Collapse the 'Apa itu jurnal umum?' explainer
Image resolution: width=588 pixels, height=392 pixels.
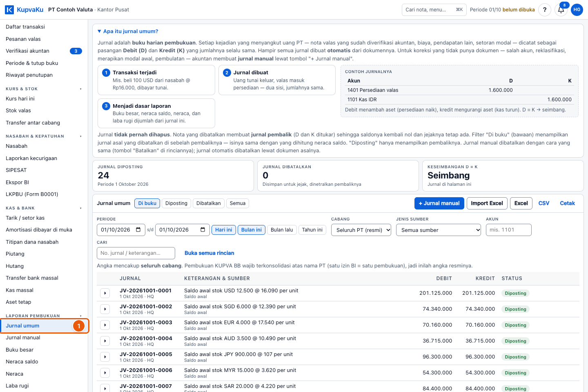(128, 31)
